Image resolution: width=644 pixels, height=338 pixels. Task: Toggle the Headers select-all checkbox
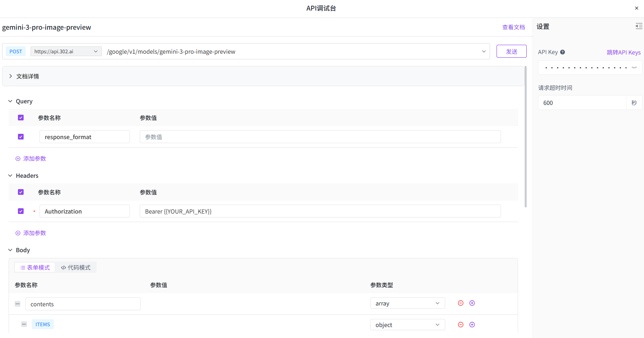pyautogui.click(x=21, y=192)
